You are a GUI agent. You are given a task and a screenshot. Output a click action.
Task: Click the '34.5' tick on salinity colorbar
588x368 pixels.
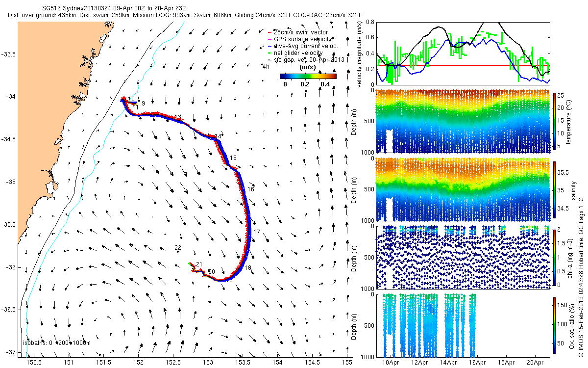[563, 209]
